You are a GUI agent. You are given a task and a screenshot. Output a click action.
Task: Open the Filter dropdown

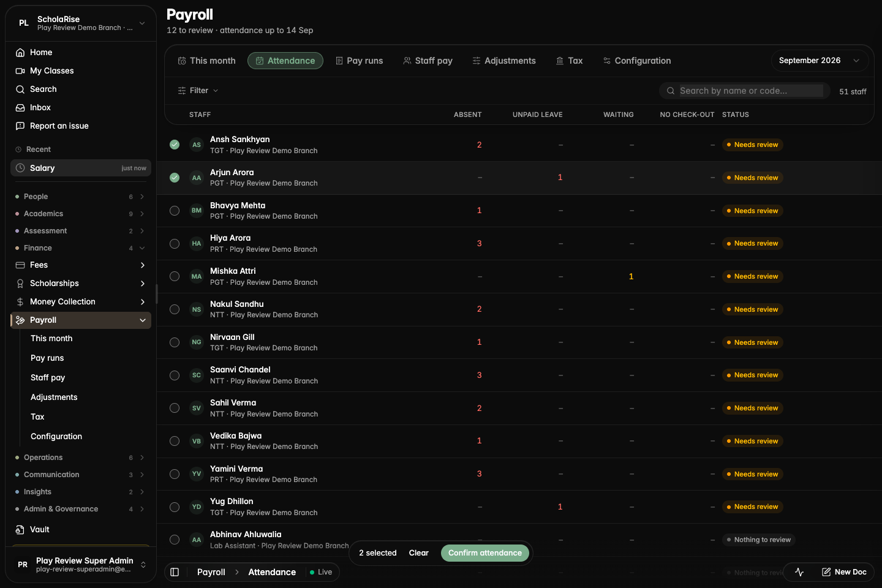tap(198, 91)
